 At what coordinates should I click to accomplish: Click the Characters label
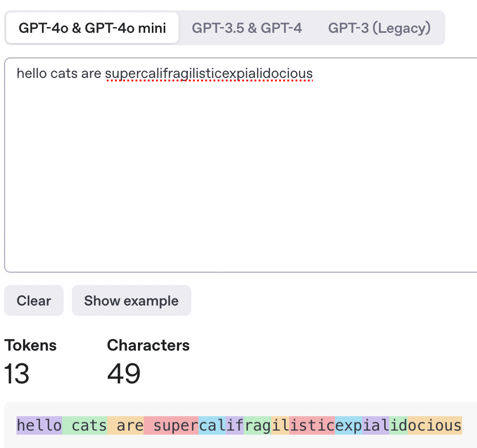click(148, 345)
